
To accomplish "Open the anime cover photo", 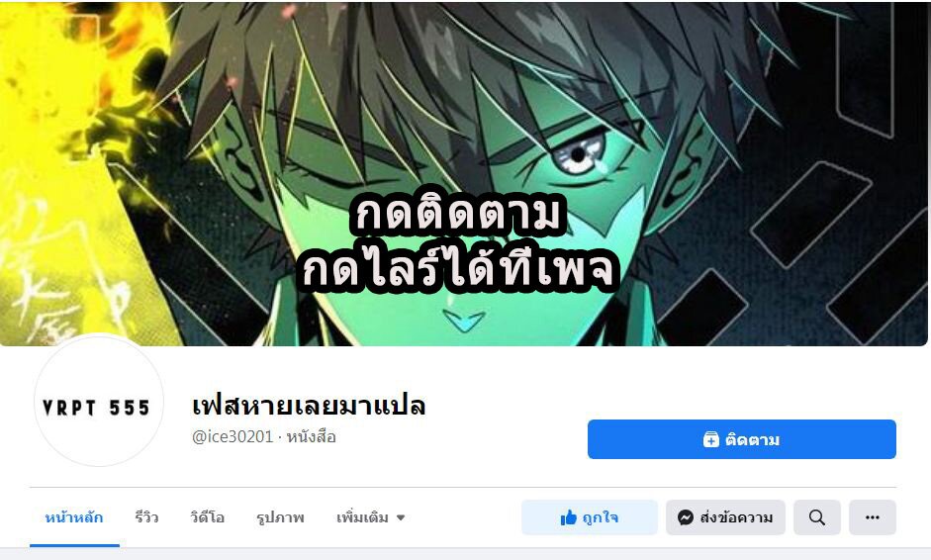I will point(464,173).
